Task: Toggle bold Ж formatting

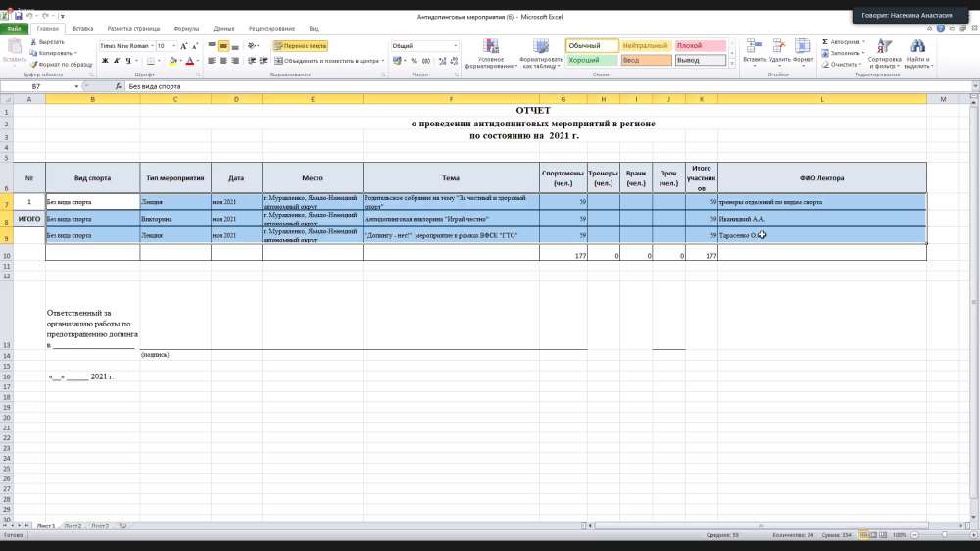Action: point(105,61)
